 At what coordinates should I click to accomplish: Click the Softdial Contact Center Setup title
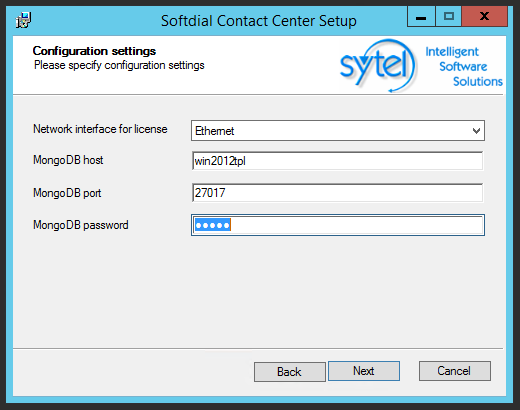pyautogui.click(x=259, y=21)
